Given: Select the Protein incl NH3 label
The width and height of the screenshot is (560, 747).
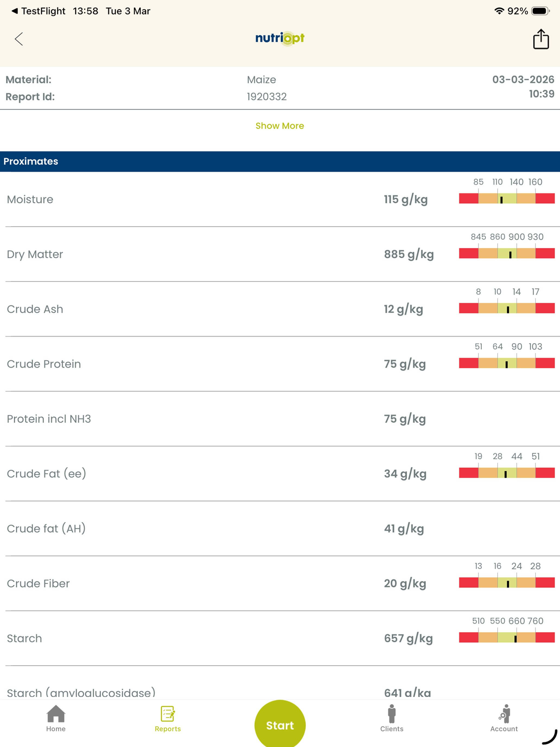Looking at the screenshot, I should click(49, 419).
